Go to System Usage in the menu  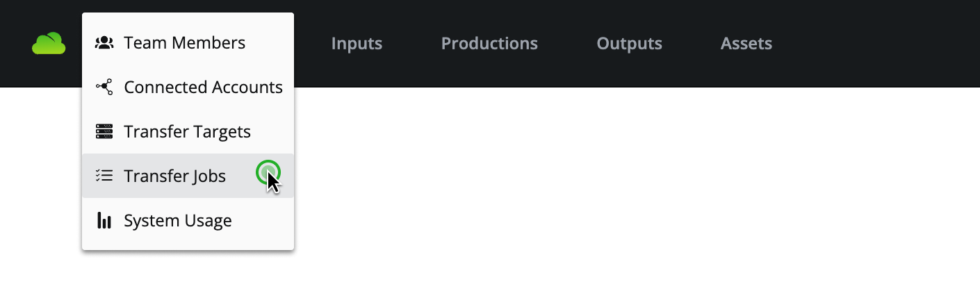click(x=177, y=221)
